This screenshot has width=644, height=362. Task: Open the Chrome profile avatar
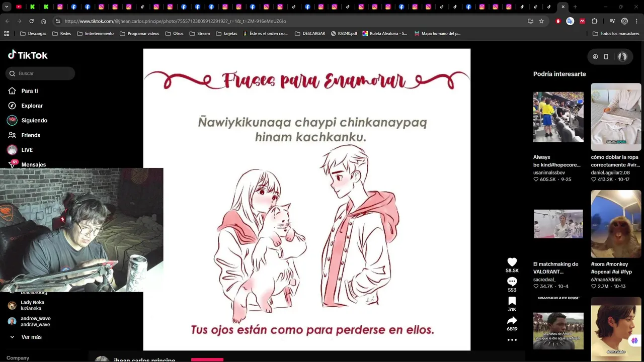[x=624, y=21]
